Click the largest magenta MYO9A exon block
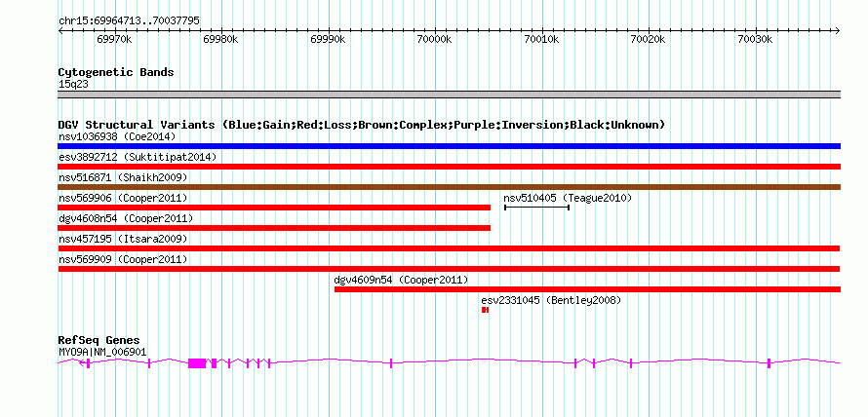The image size is (868, 417). 197,363
